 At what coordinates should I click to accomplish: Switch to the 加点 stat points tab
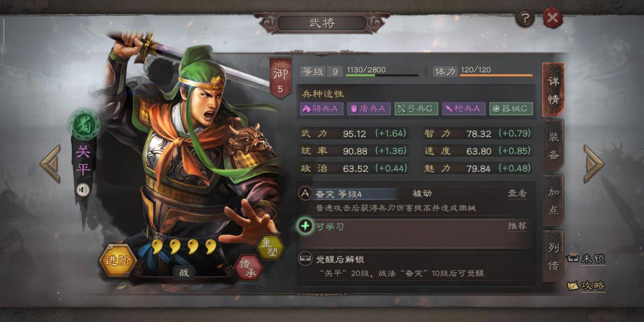click(x=554, y=201)
